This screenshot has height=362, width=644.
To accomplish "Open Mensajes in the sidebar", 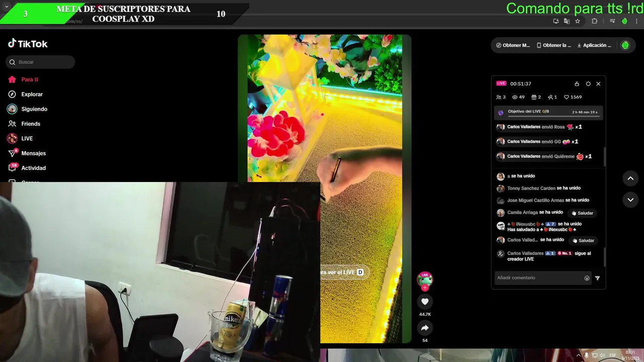I will coord(27,153).
